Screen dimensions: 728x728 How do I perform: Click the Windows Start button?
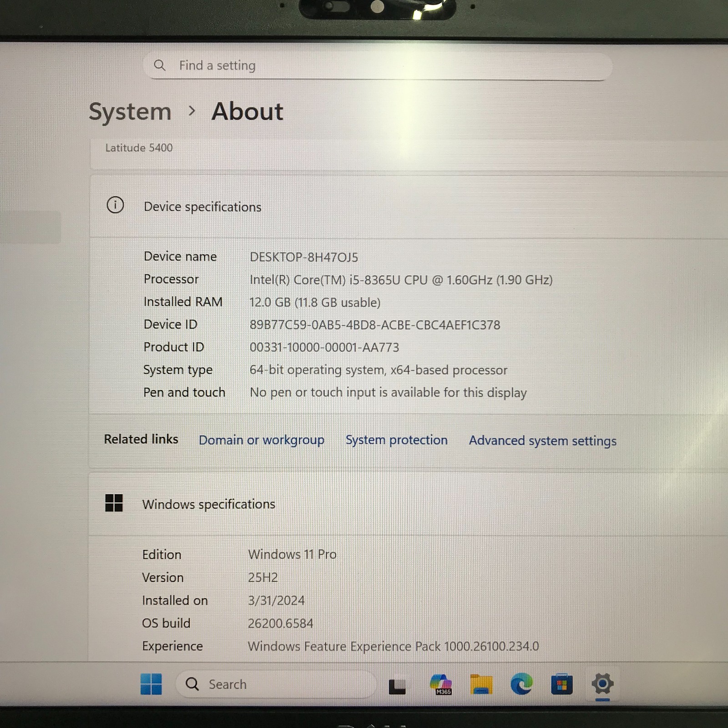(x=151, y=684)
